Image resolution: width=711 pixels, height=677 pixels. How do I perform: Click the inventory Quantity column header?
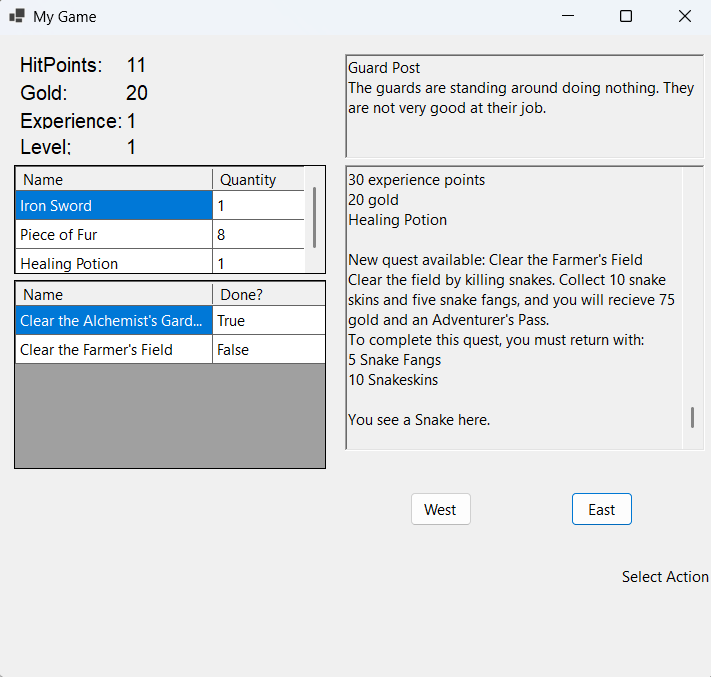click(257, 180)
